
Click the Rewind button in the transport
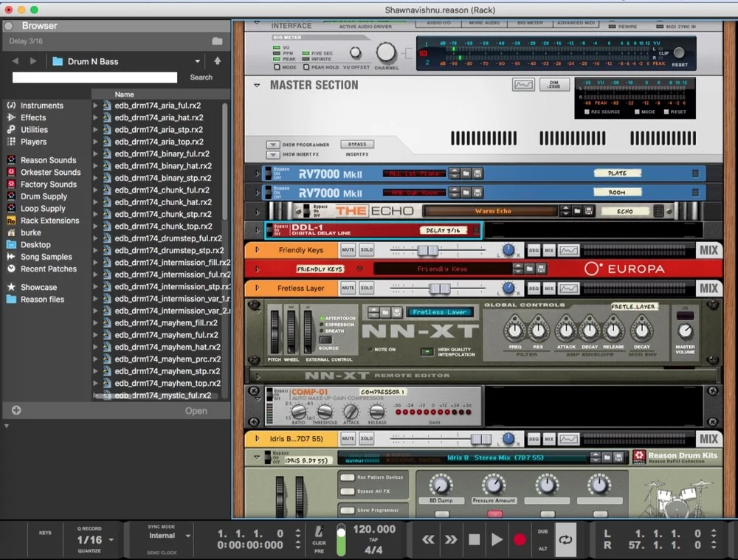click(x=428, y=539)
